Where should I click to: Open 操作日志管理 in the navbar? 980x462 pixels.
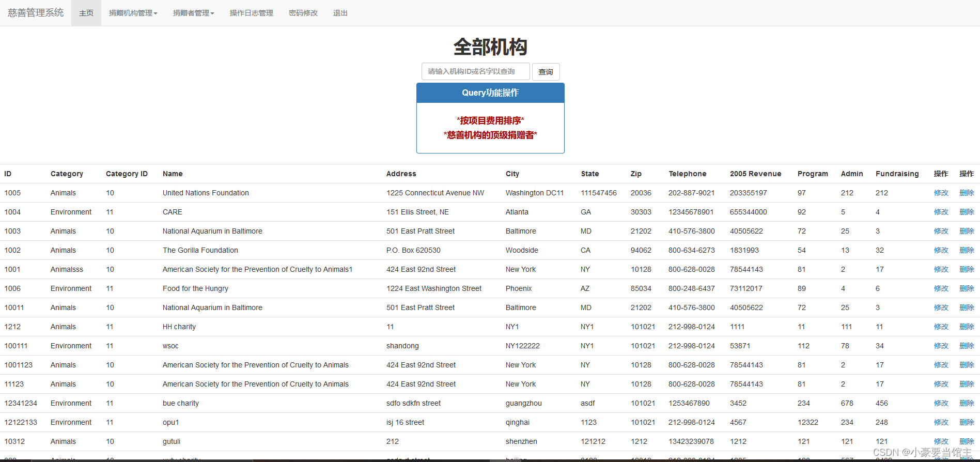coord(252,13)
